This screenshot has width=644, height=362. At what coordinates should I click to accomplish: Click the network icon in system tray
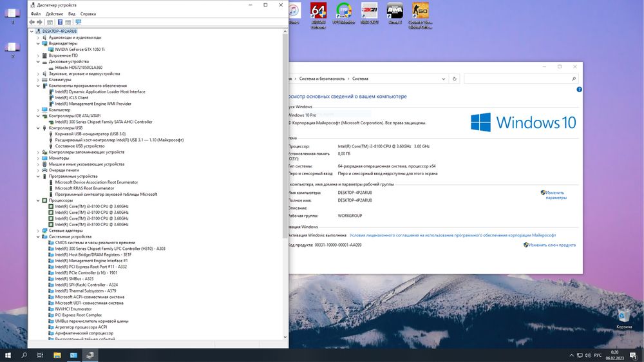[x=580, y=355]
